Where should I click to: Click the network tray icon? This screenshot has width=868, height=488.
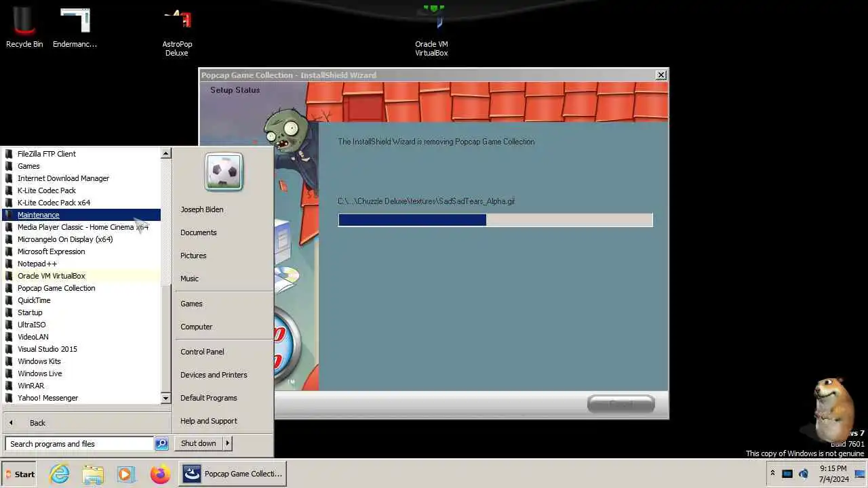[787, 474]
